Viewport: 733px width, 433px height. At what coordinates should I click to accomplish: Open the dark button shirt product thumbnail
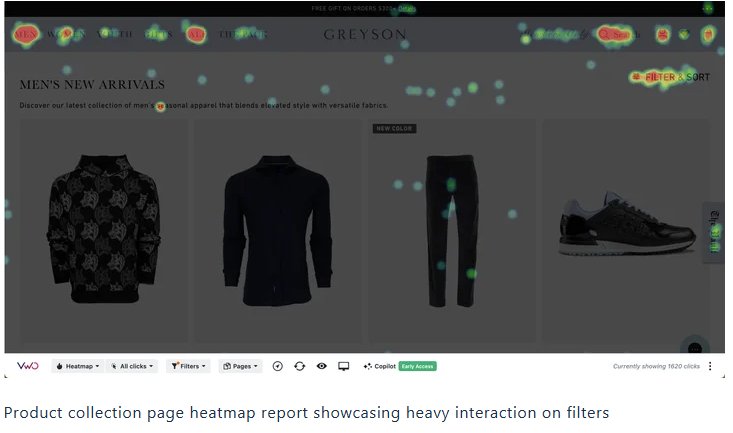click(x=278, y=230)
